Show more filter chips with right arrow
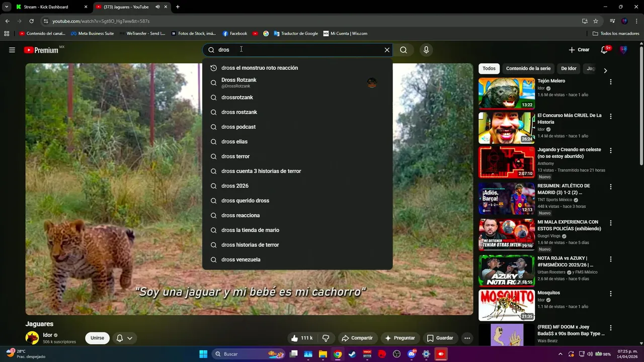Viewport: 644px width, 362px height. click(x=605, y=71)
